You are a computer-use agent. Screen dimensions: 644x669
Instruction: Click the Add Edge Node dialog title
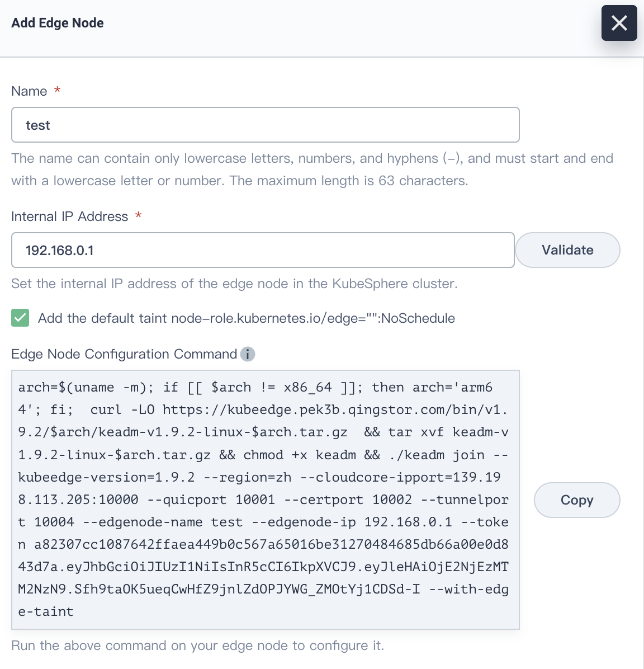pos(57,23)
